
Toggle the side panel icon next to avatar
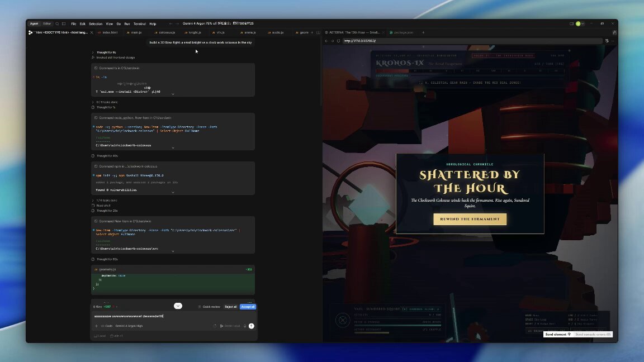coord(571,24)
